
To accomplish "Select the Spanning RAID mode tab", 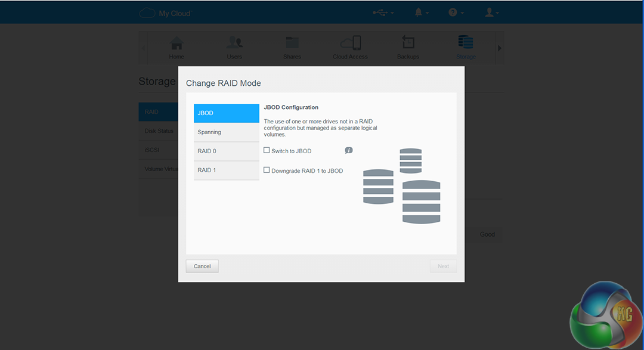I will pyautogui.click(x=227, y=132).
